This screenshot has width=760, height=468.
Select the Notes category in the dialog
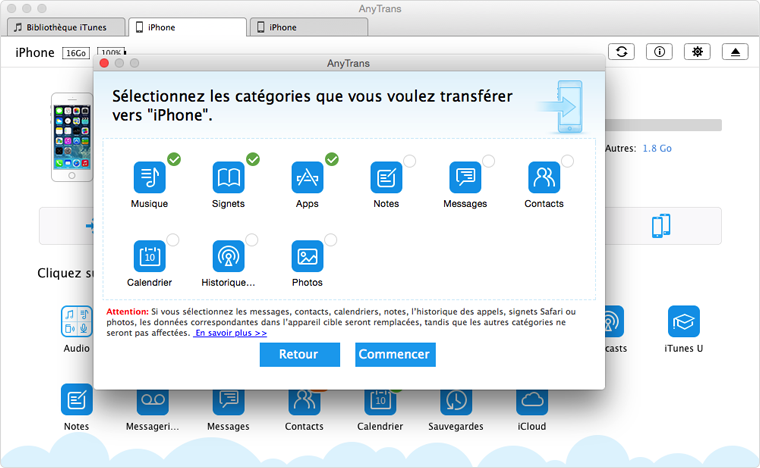(386, 177)
